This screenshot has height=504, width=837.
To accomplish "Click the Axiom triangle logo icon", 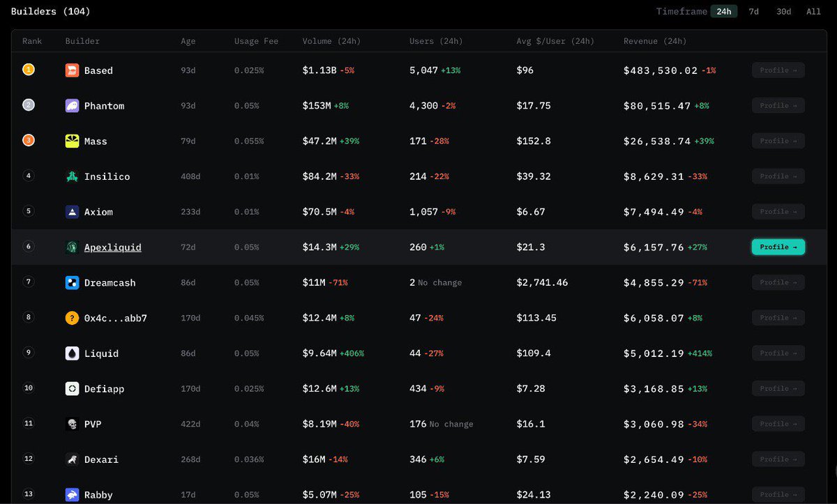I will (x=72, y=212).
